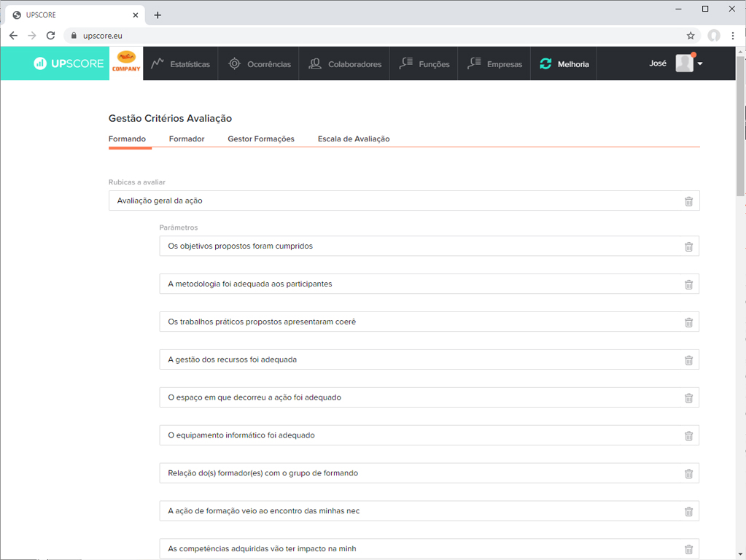Click the Ocorrências target icon
The image size is (746, 560).
[x=234, y=63]
